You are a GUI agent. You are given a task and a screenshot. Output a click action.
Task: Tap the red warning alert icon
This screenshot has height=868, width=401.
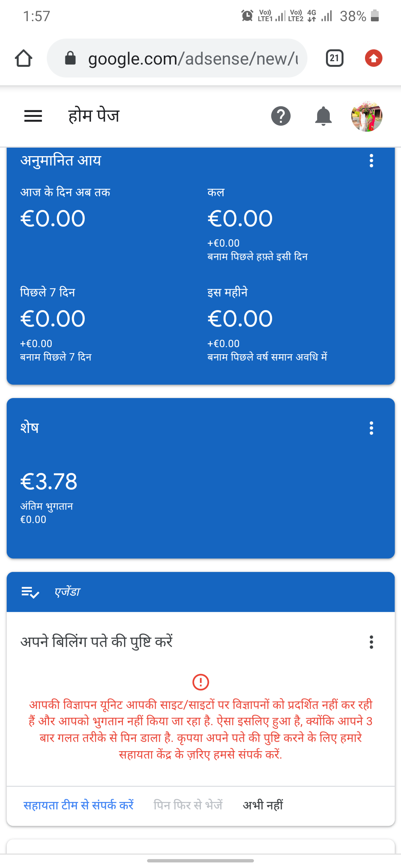pos(200,682)
